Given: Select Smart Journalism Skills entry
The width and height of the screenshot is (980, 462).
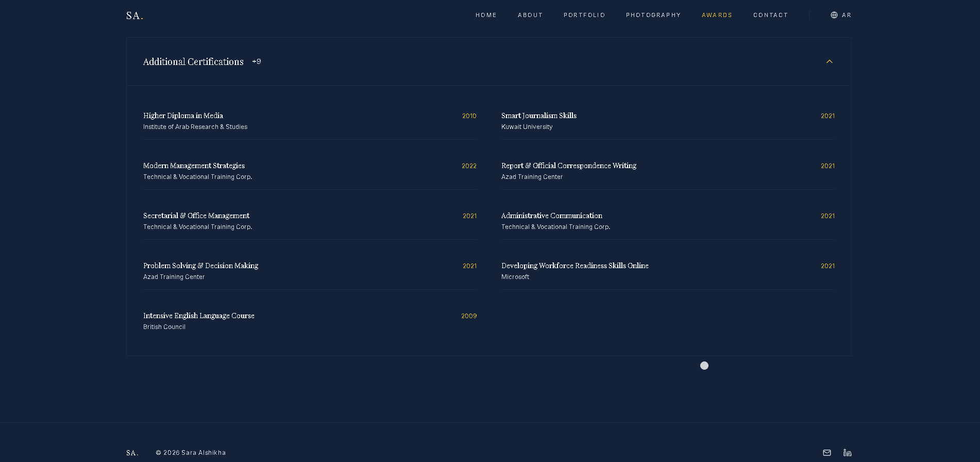Looking at the screenshot, I should [539, 115].
